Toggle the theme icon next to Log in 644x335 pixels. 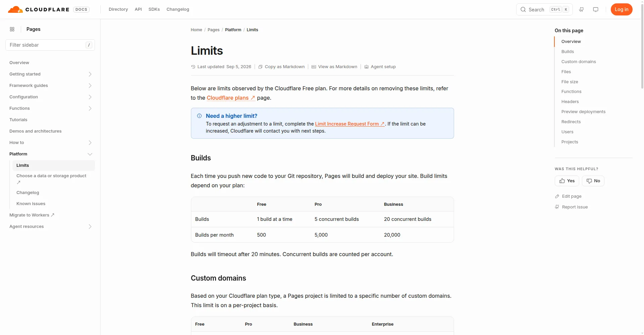[x=596, y=9]
